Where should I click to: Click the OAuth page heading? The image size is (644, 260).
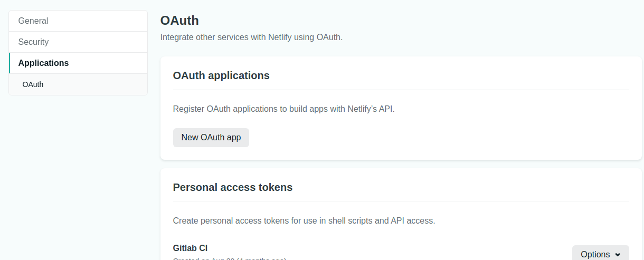point(179,21)
